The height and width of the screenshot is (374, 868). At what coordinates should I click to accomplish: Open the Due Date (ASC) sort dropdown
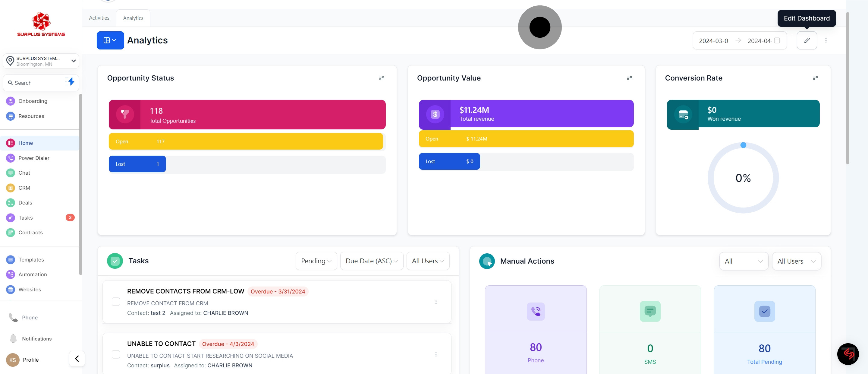point(371,261)
